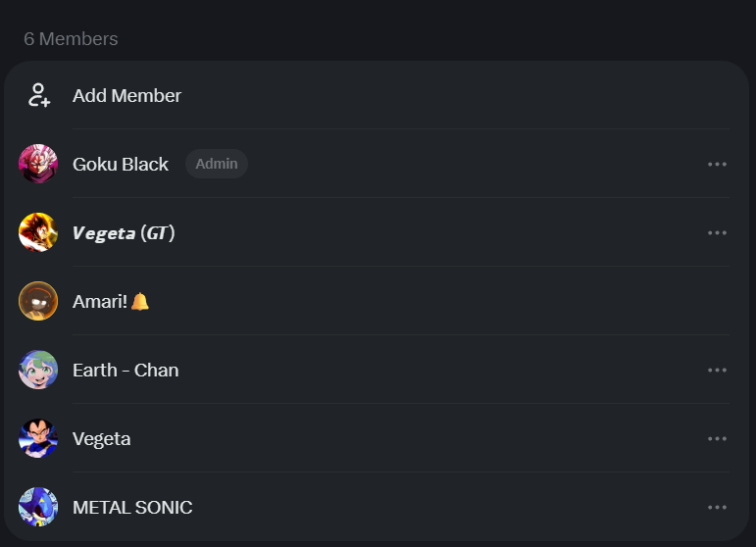Open Earth - Chan's avatar image

(x=38, y=370)
